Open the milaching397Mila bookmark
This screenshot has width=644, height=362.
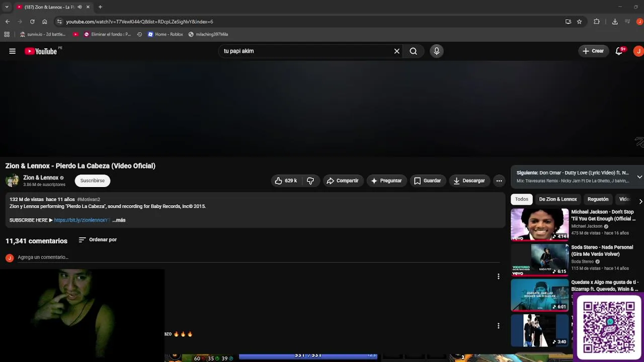[208, 34]
